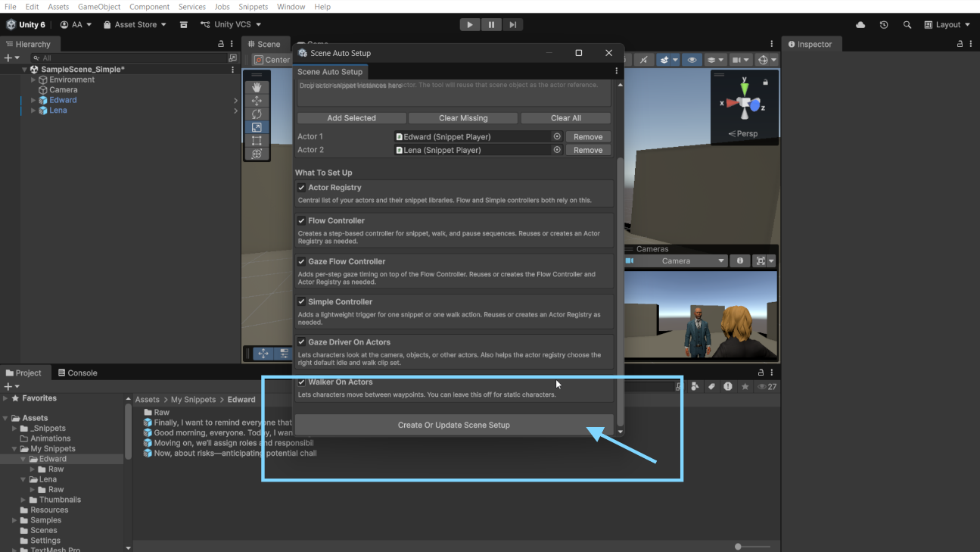The width and height of the screenshot is (980, 552).
Task: Click the Project favorites star icon
Action: coord(745,386)
